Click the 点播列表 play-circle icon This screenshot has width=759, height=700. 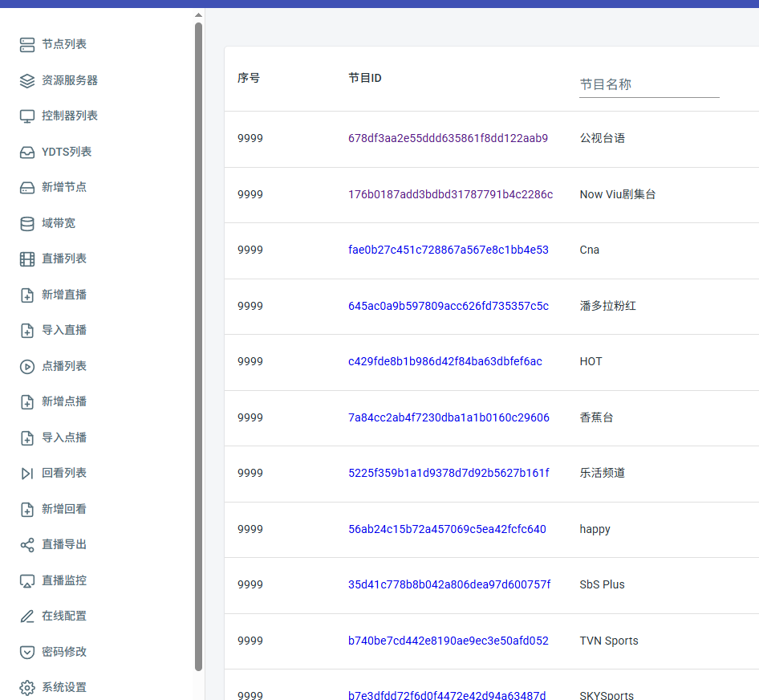[x=27, y=366]
